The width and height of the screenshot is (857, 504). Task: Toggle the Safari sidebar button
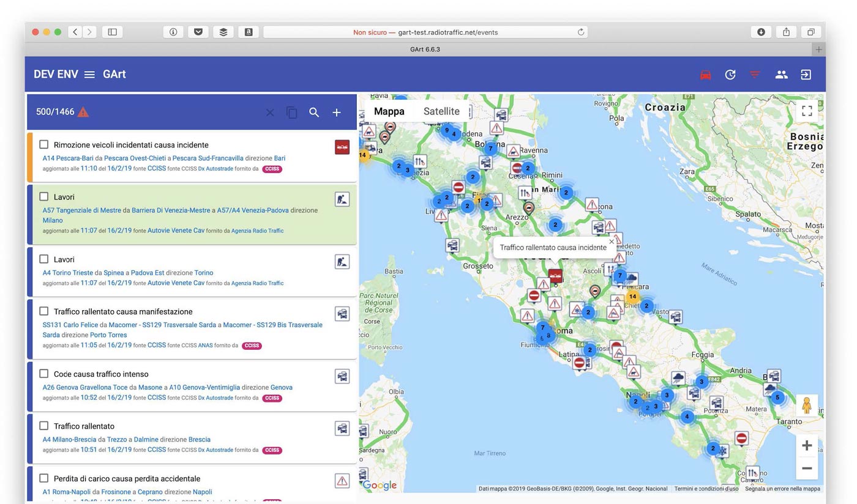112,32
